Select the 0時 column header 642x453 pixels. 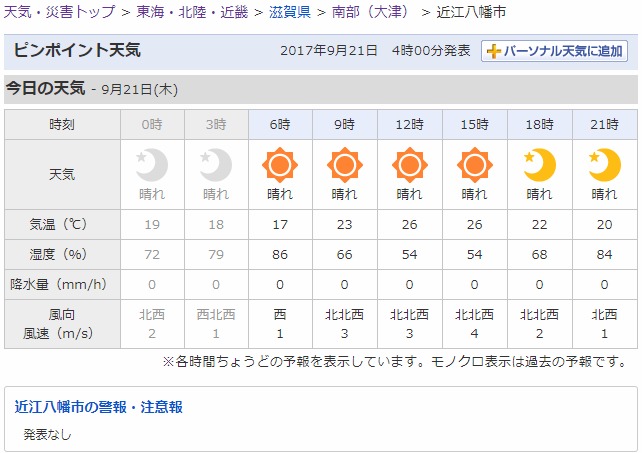[x=152, y=124]
